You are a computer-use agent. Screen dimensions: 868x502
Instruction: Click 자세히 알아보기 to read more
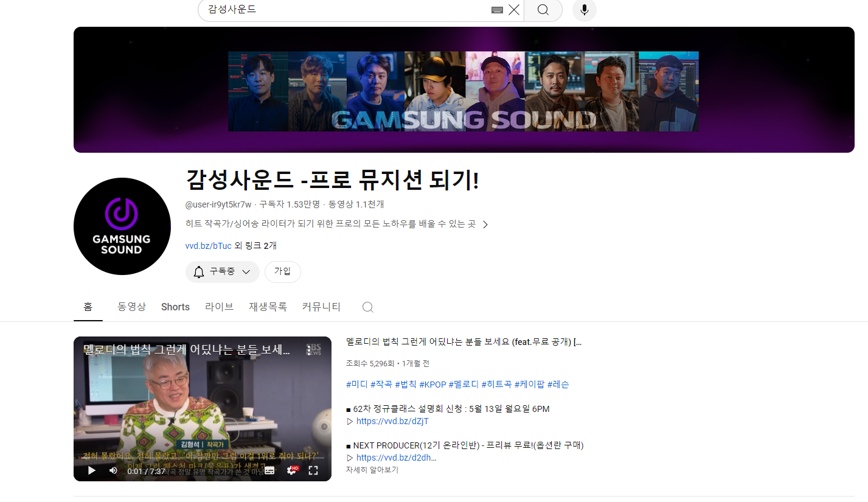(x=372, y=470)
